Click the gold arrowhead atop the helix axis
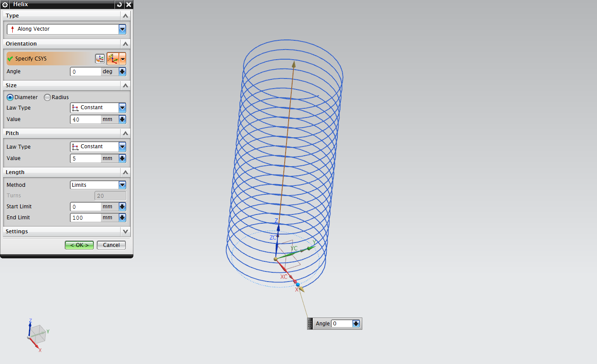 pos(294,65)
